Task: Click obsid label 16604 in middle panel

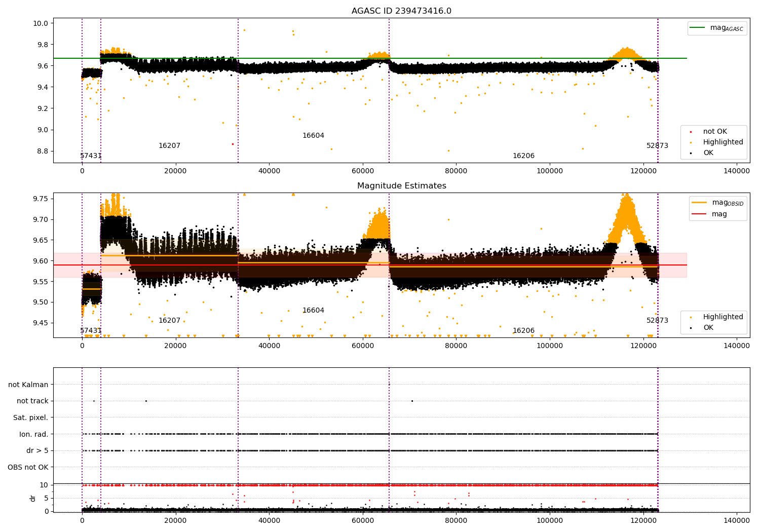Action: (313, 311)
